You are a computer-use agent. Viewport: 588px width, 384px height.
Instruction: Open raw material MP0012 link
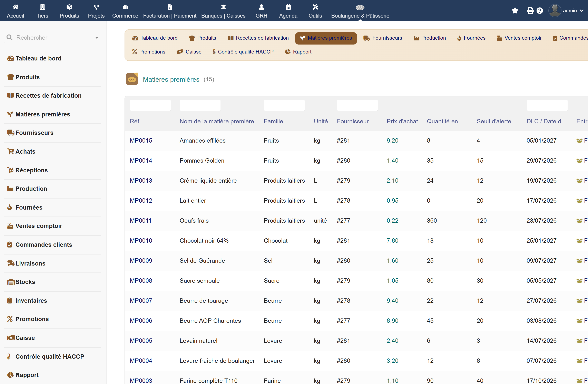pyautogui.click(x=141, y=201)
